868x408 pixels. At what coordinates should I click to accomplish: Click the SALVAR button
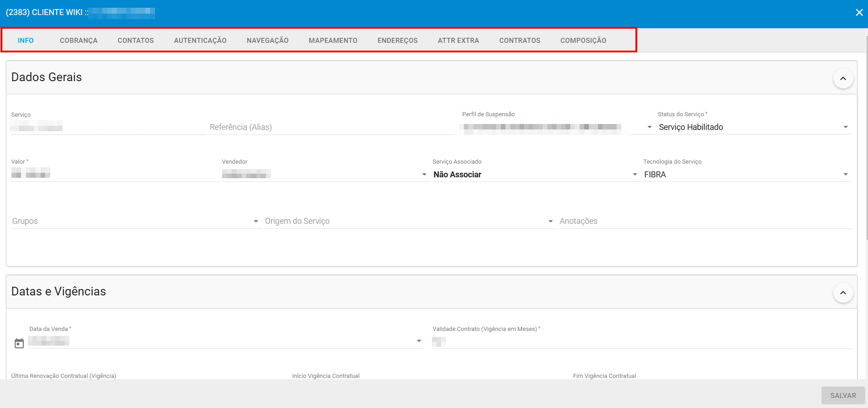[x=843, y=396]
